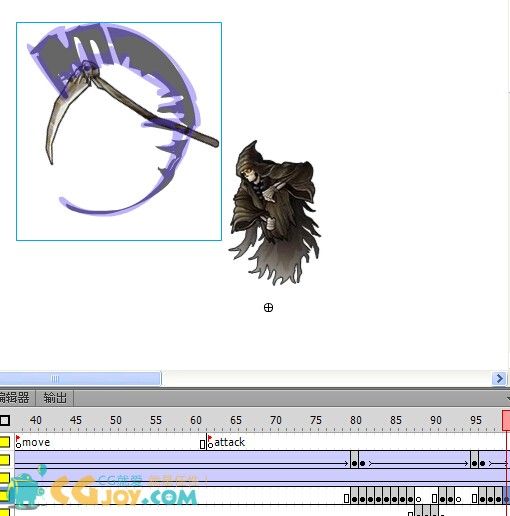The height and width of the screenshot is (516, 510).
Task: Select the blank keyframe marker just before 'attack'
Action: pos(203,444)
